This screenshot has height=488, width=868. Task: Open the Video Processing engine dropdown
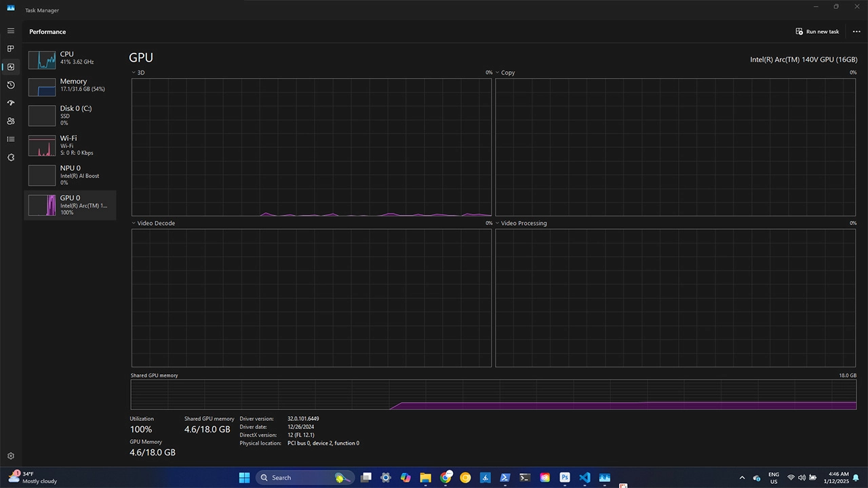coord(497,223)
